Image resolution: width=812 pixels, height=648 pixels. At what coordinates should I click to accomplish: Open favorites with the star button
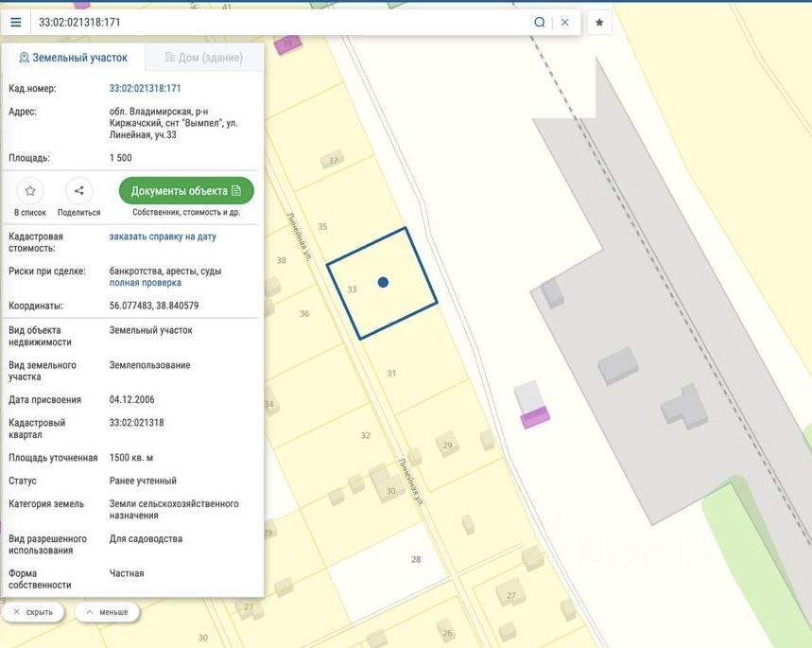pyautogui.click(x=599, y=22)
